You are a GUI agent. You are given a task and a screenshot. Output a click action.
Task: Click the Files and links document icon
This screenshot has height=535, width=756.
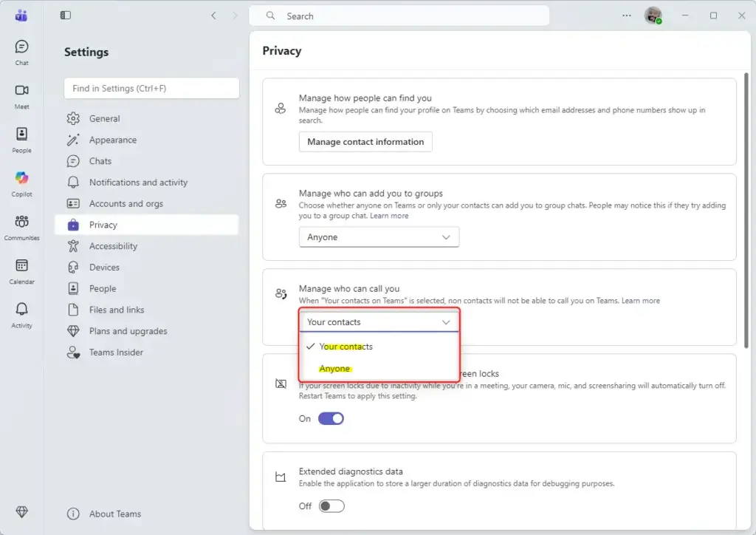(73, 310)
